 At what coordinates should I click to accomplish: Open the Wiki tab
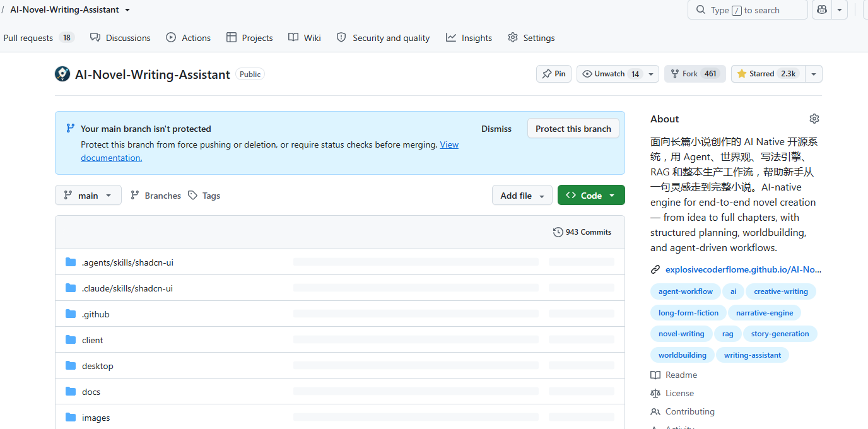[x=305, y=38]
